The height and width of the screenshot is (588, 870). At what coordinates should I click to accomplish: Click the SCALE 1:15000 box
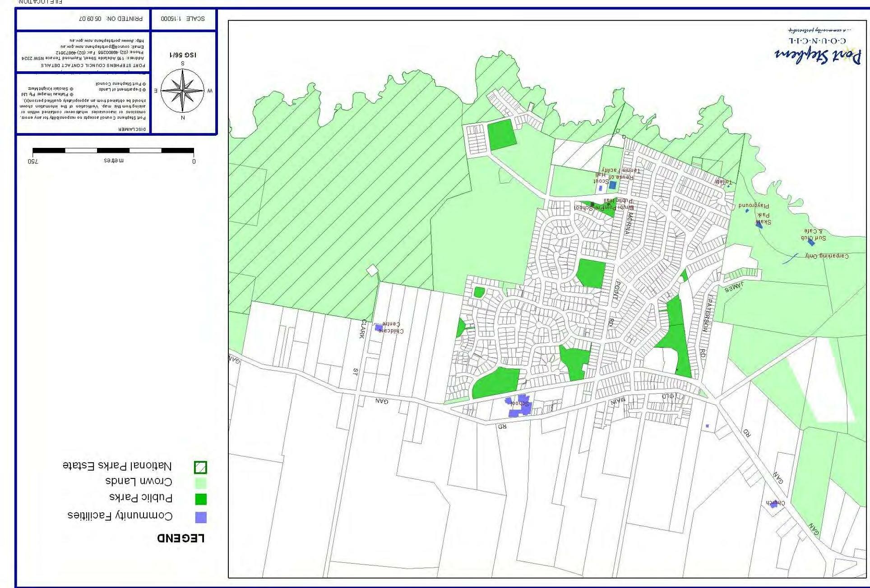(183, 19)
